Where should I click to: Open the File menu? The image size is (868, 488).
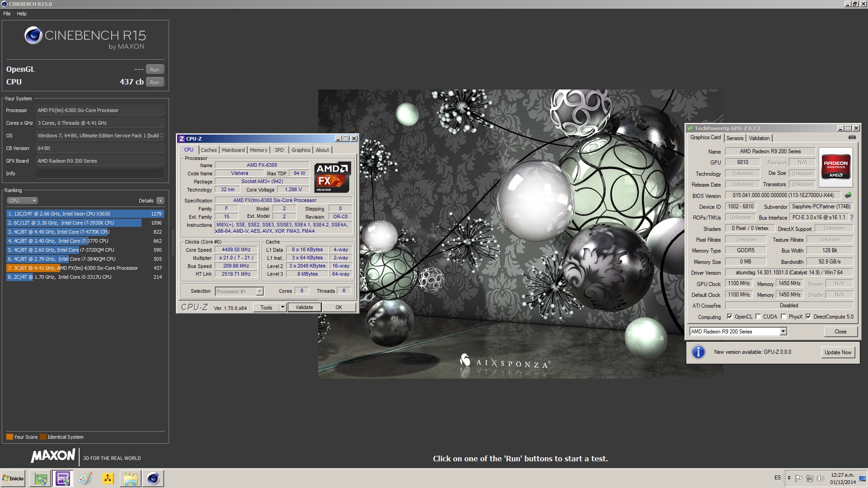[7, 14]
